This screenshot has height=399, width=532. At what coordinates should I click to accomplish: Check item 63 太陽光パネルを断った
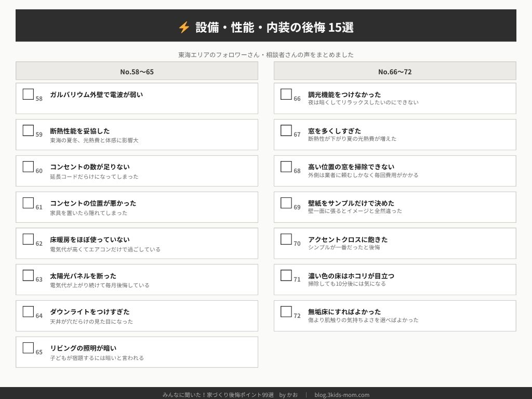tap(28, 275)
